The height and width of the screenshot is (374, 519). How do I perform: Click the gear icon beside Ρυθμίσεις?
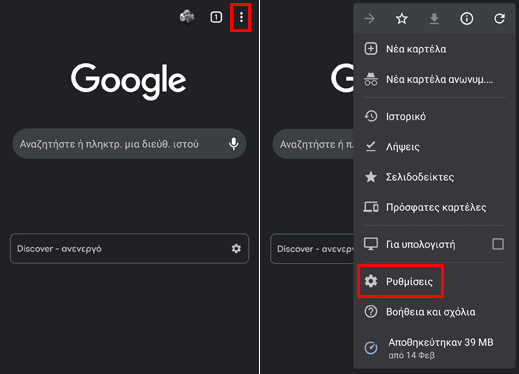[371, 281]
